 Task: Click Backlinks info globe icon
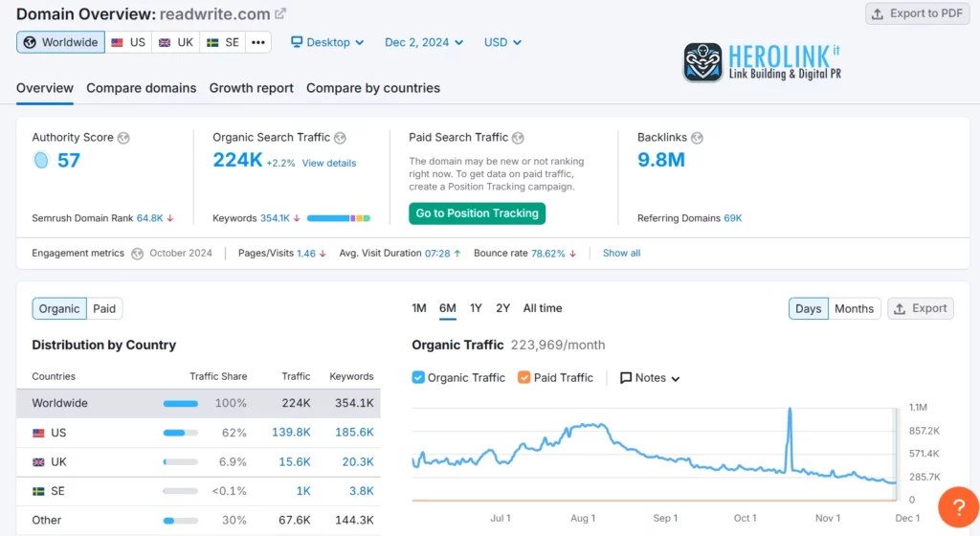697,138
